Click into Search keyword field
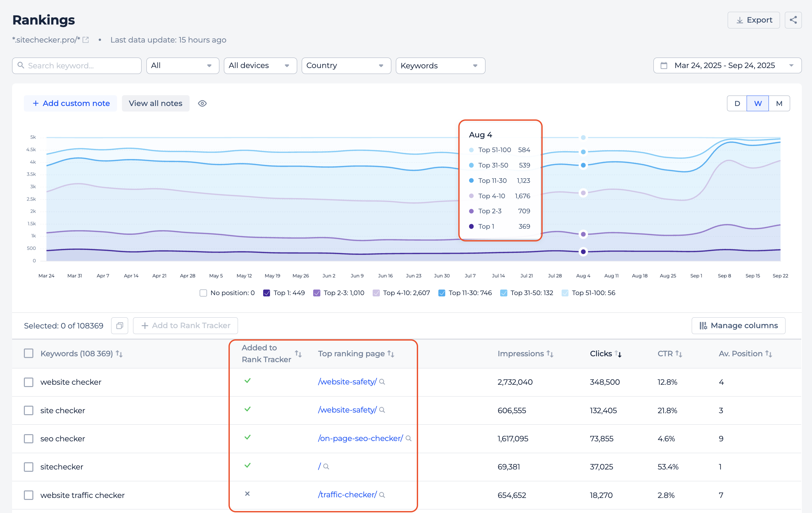812x513 pixels. click(81, 65)
